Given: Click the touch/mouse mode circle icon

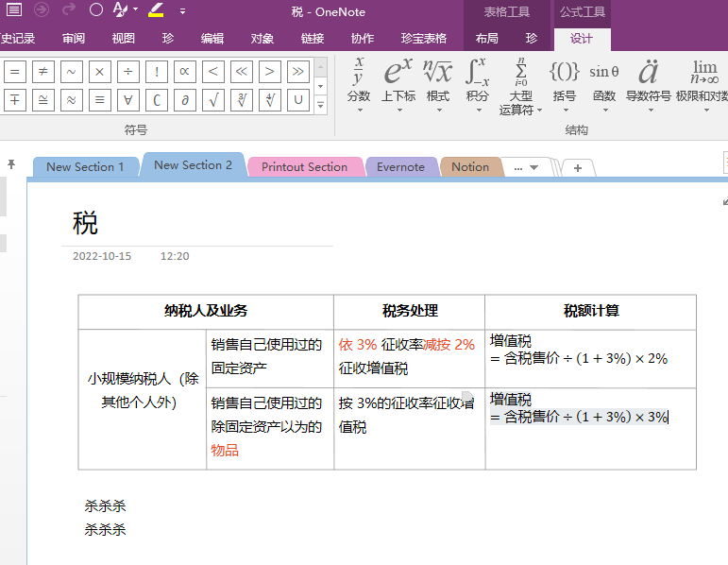Looking at the screenshot, I should (96, 9).
